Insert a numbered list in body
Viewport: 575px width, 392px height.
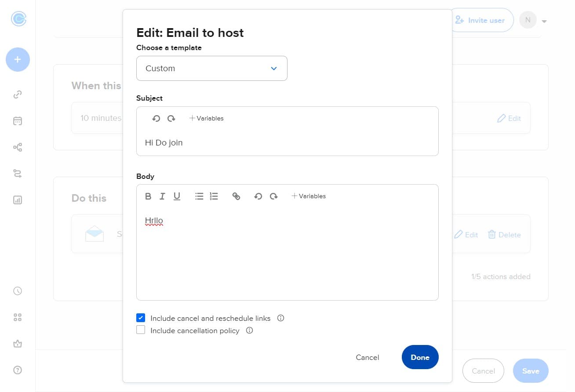click(x=214, y=196)
